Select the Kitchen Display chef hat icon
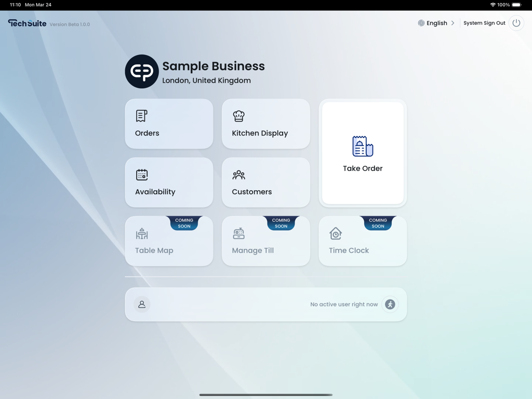The height and width of the screenshot is (399, 532). [x=238, y=115]
